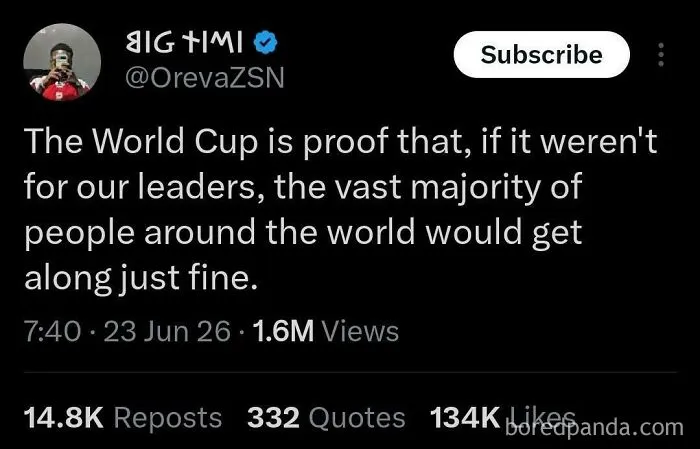Click the divider line above the stats
The image size is (700, 449).
pyautogui.click(x=350, y=372)
